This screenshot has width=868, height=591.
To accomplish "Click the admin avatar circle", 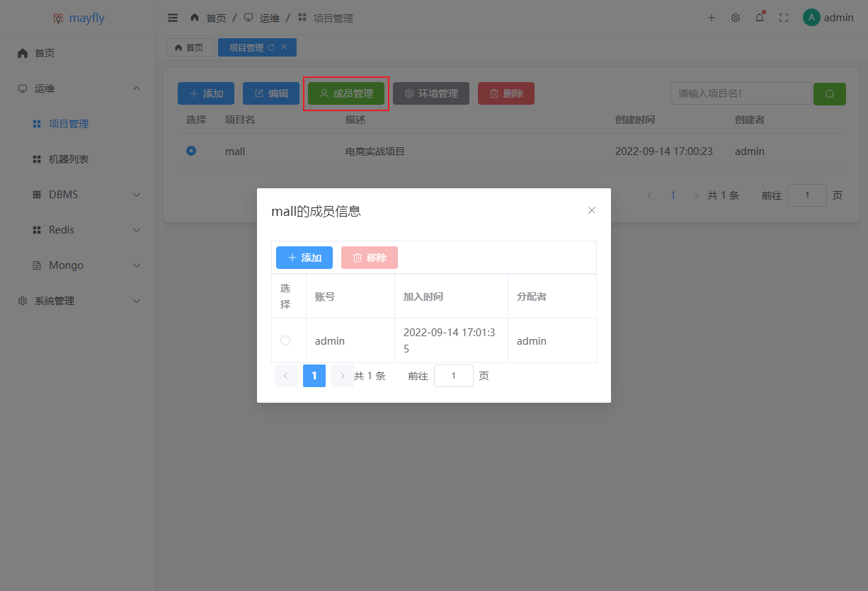I will (x=811, y=18).
